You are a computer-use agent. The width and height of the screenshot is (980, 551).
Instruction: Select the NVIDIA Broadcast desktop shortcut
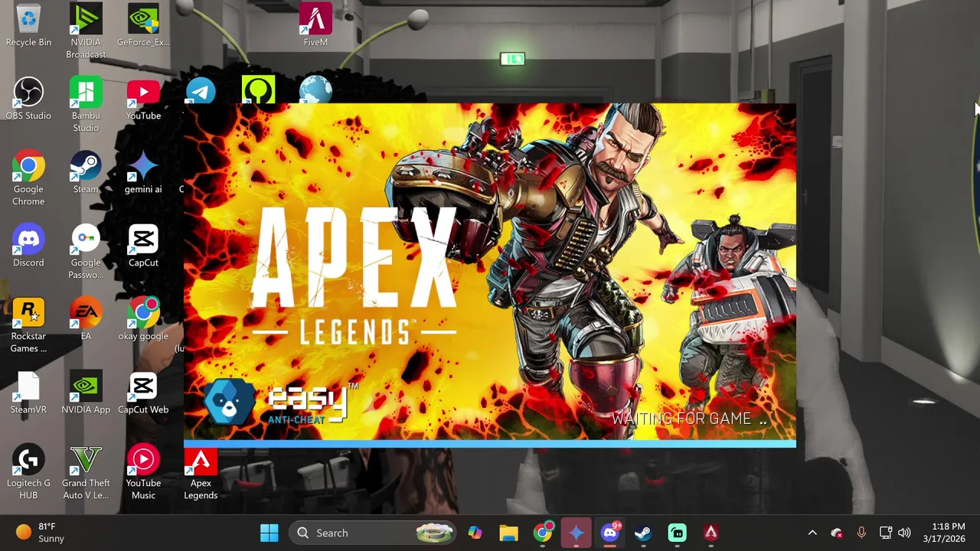pyautogui.click(x=86, y=31)
